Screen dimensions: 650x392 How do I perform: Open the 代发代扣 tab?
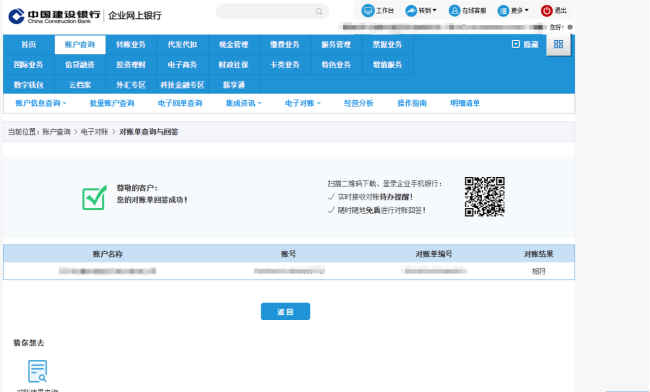click(182, 44)
